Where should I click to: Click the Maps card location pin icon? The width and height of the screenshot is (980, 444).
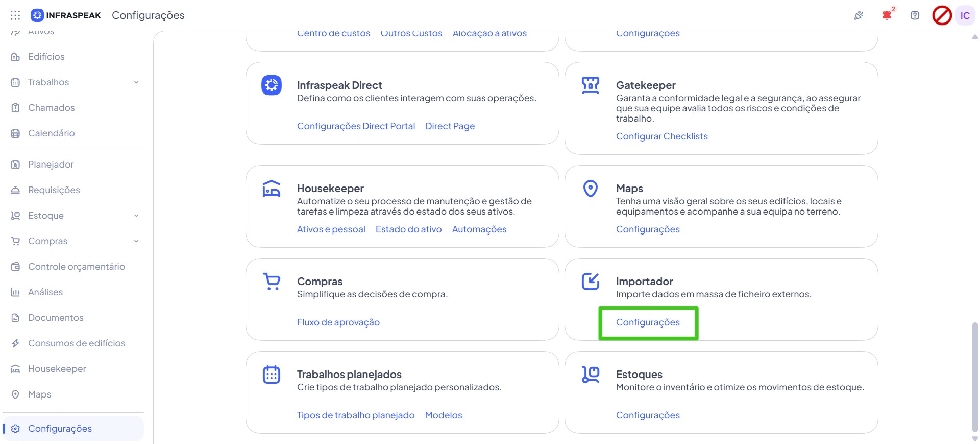(591, 189)
